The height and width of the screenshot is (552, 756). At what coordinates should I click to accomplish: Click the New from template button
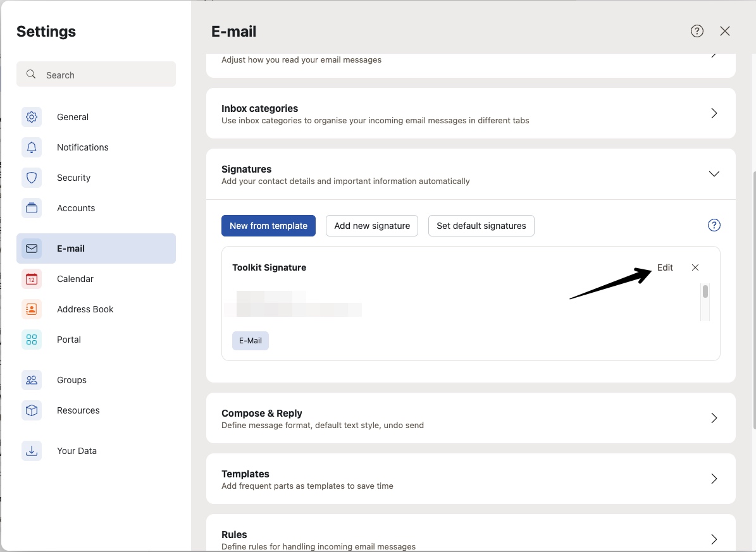[268, 226]
